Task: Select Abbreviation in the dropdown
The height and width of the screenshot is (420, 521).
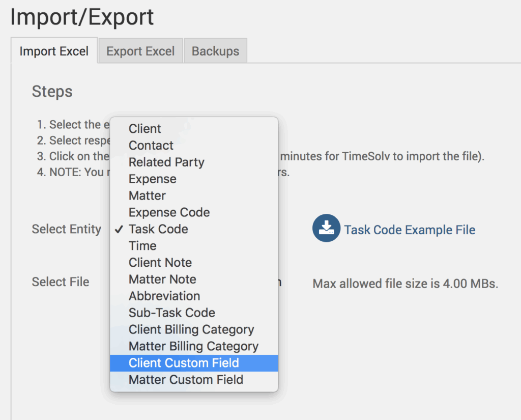Action: tap(164, 296)
